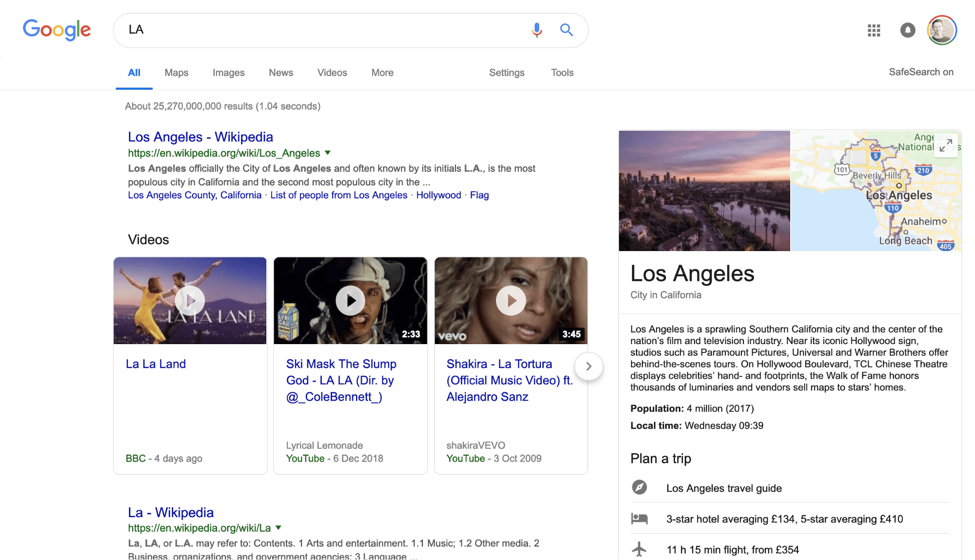Open Los Angeles - Wikipedia result link
The height and width of the screenshot is (560, 975).
tap(200, 137)
